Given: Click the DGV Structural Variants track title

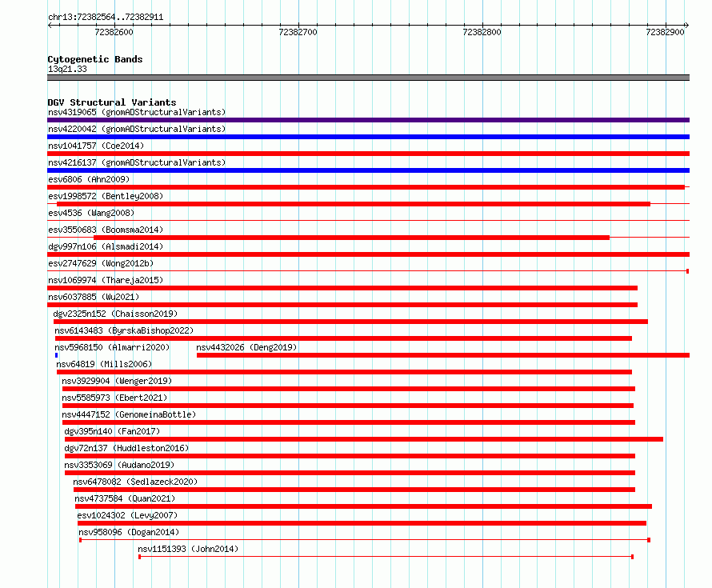Looking at the screenshot, I should 112,102.
